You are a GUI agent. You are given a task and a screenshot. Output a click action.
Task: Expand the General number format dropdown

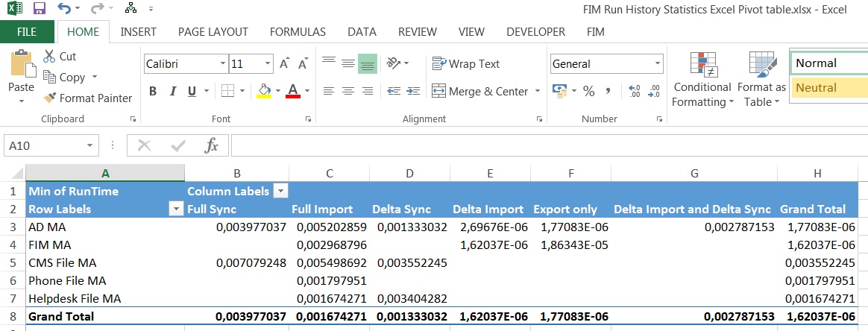pyautogui.click(x=657, y=64)
